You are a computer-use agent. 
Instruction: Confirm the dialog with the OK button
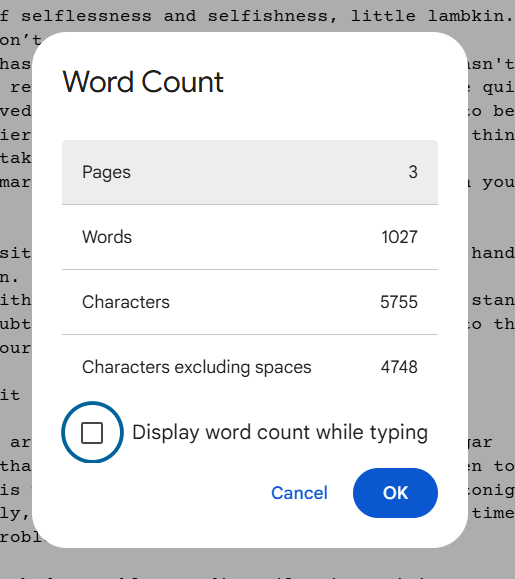pyautogui.click(x=395, y=493)
